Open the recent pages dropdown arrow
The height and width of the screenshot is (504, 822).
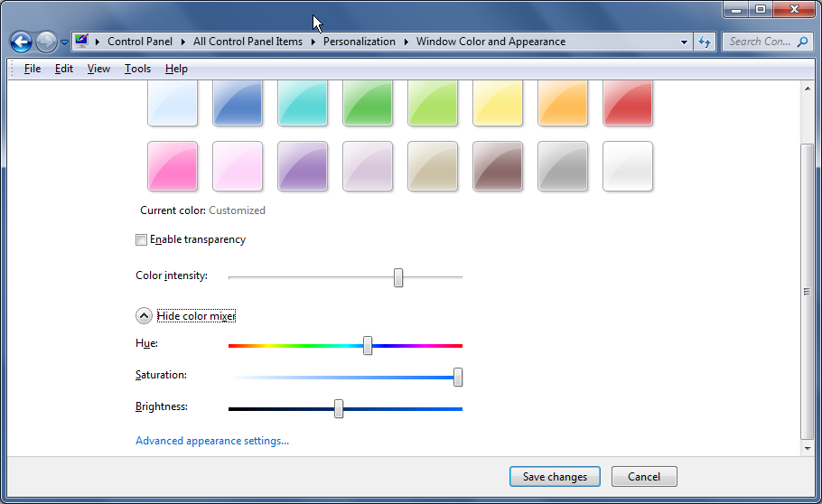pos(64,42)
